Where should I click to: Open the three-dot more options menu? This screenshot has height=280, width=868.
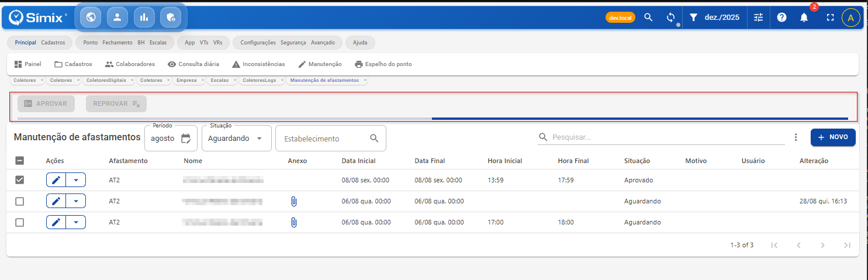point(796,137)
